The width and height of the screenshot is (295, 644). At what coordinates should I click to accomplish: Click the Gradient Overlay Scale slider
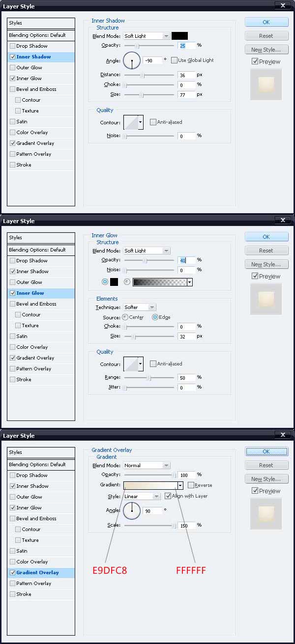(150, 526)
